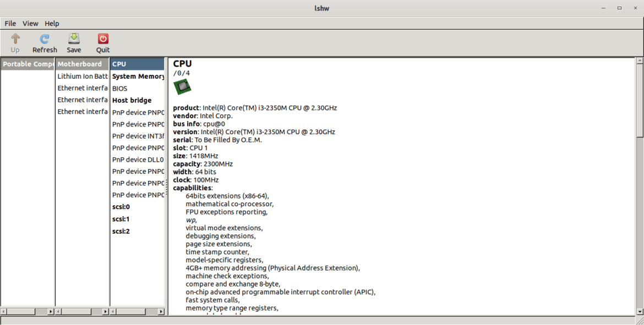Open the Help menu
The height and width of the screenshot is (325, 644).
pyautogui.click(x=52, y=23)
